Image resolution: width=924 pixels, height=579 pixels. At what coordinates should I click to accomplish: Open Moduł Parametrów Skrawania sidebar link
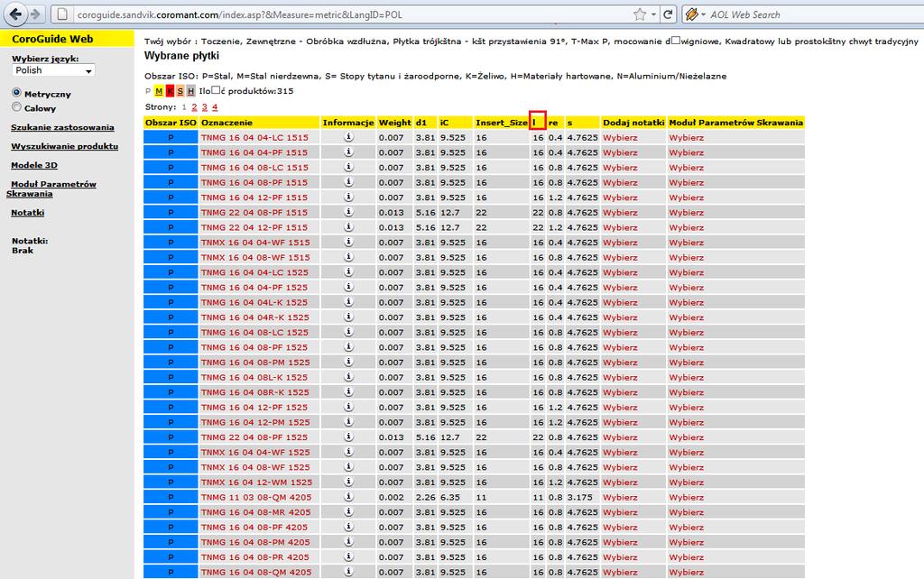(51, 188)
